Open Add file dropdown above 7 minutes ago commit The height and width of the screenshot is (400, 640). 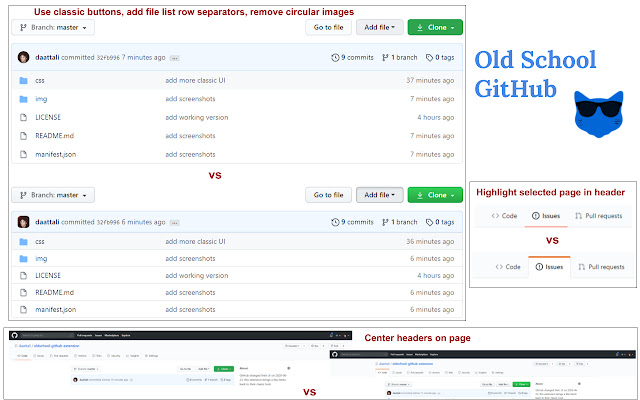tap(380, 27)
